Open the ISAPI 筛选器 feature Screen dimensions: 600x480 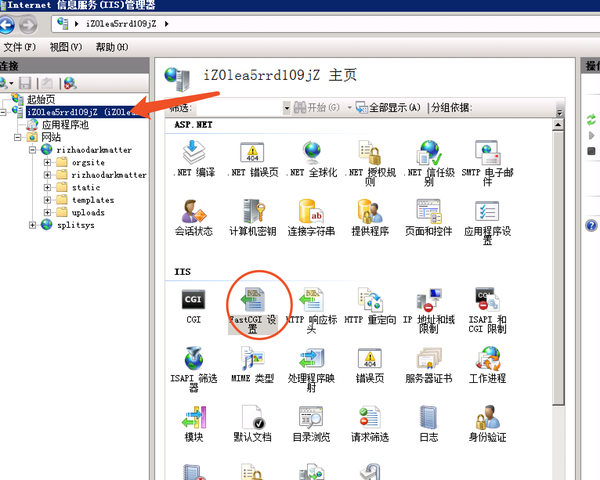coord(194,369)
